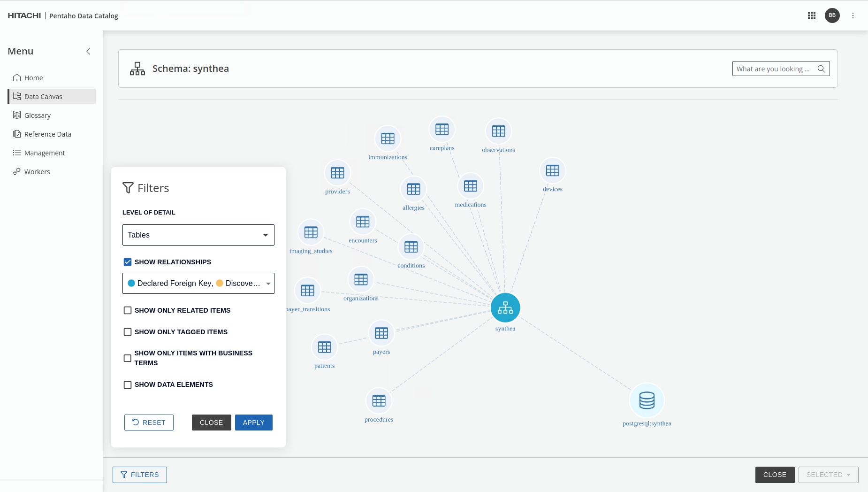
Task: Click the devices table node
Action: [552, 171]
